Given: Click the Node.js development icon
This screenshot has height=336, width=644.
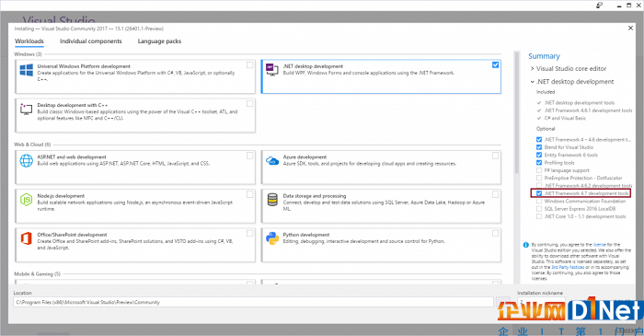Looking at the screenshot, I should (27, 200).
